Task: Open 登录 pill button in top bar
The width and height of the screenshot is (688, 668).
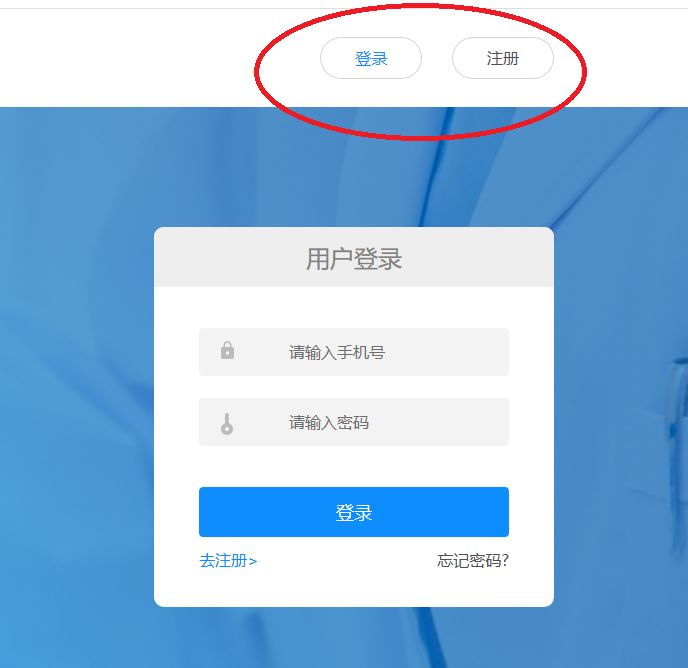Action: 371,58
